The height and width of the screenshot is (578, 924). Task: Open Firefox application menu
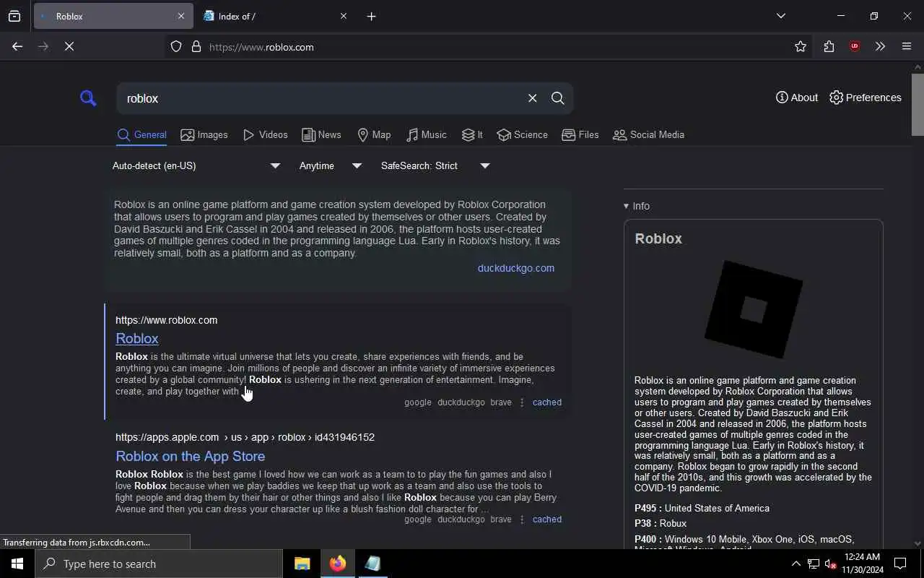pyautogui.click(x=907, y=47)
